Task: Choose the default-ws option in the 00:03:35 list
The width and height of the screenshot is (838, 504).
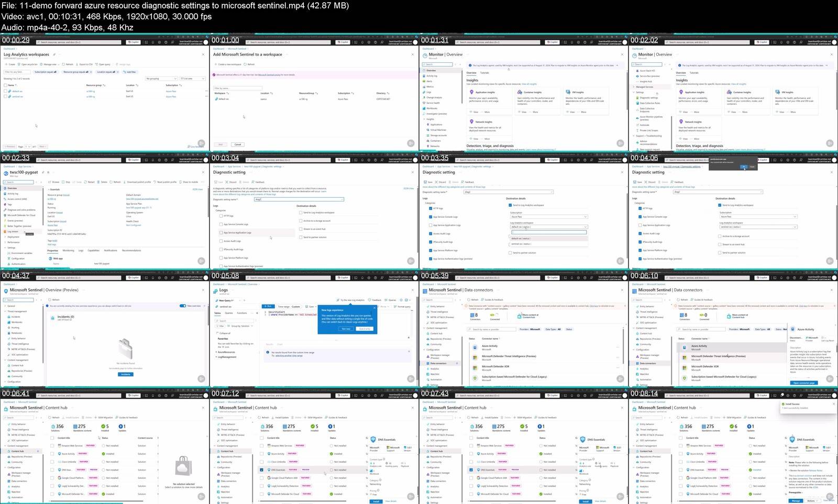Action: tap(549, 239)
